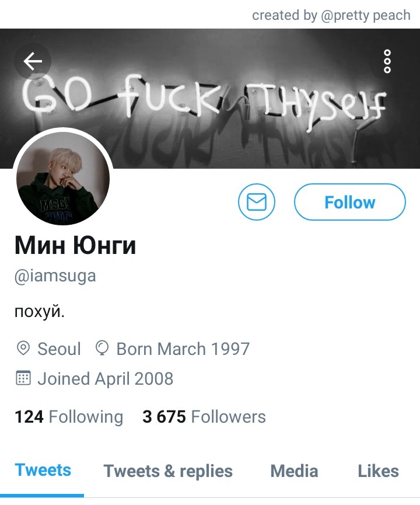The height and width of the screenshot is (505, 420).
Task: Send a direct message via envelope icon
Action: [x=257, y=202]
